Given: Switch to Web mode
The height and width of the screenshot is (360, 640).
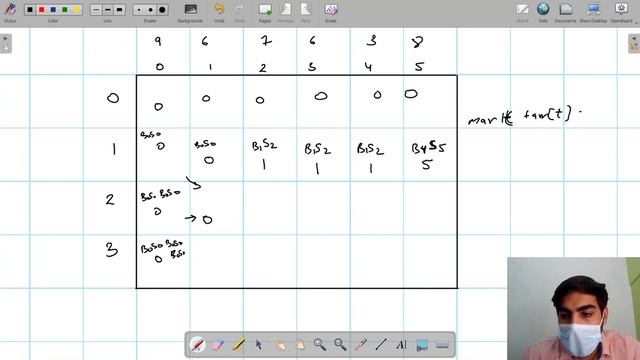Looking at the screenshot, I should coord(543,12).
